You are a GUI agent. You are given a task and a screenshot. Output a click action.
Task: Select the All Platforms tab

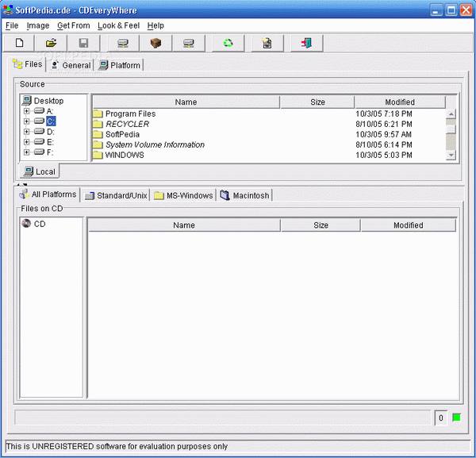pyautogui.click(x=48, y=194)
